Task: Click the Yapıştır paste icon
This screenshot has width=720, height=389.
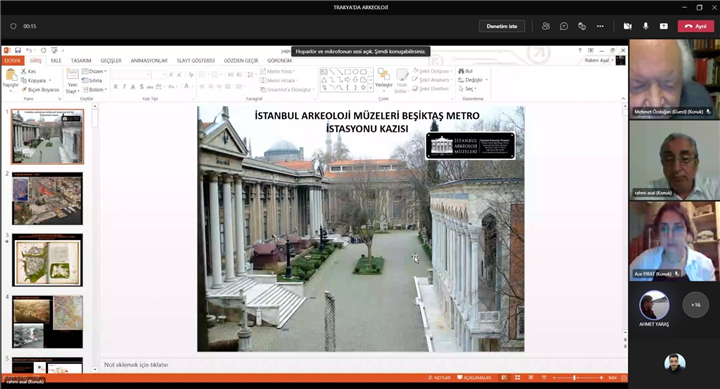Action: tap(11, 74)
